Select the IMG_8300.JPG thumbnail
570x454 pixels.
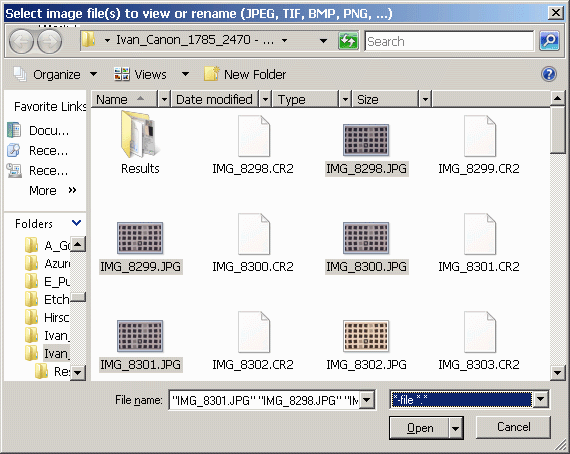[366, 238]
